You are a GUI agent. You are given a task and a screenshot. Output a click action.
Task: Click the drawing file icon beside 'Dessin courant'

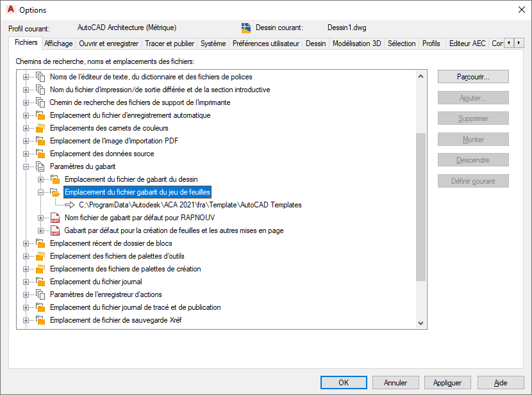[x=246, y=28]
